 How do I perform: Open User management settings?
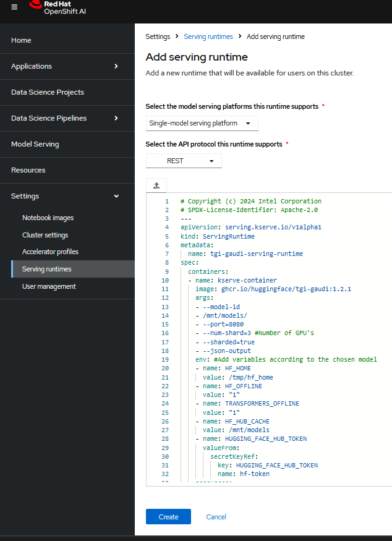[x=49, y=286]
